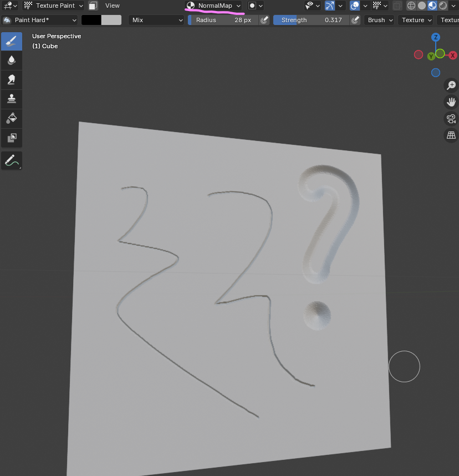The width and height of the screenshot is (459, 476).
Task: Toggle radius pen pressure sensitivity
Action: tap(264, 20)
